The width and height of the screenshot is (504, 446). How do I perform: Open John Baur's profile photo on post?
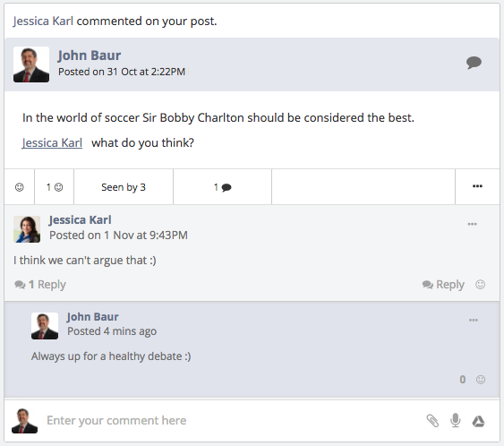click(31, 64)
